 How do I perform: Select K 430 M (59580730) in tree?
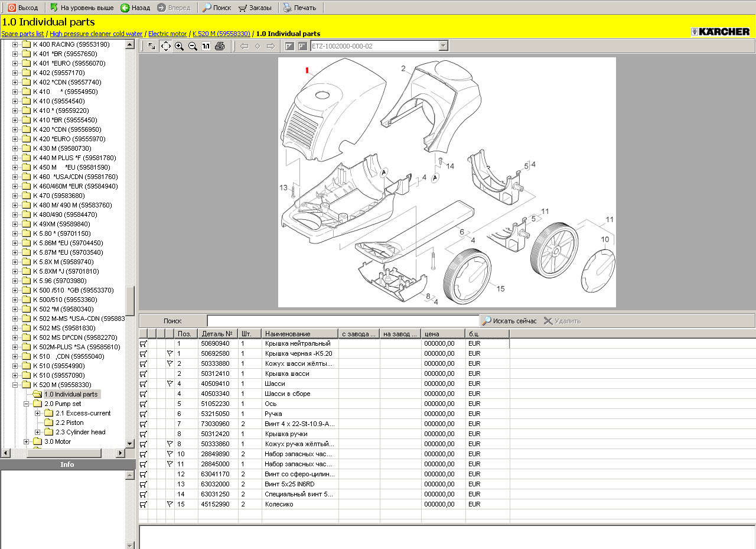[x=62, y=148]
